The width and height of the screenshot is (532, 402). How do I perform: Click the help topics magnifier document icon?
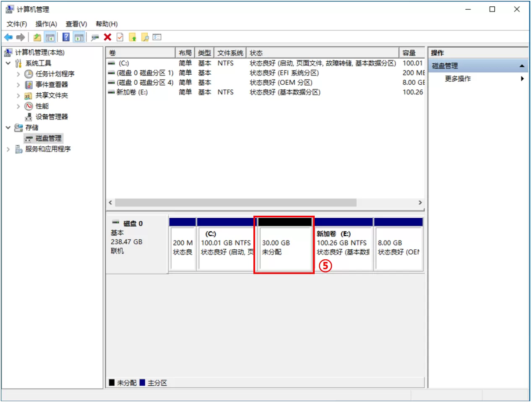click(x=144, y=37)
